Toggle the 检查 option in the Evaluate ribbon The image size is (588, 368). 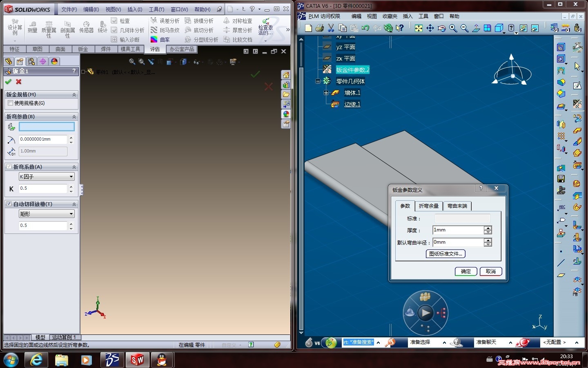[x=114, y=21]
